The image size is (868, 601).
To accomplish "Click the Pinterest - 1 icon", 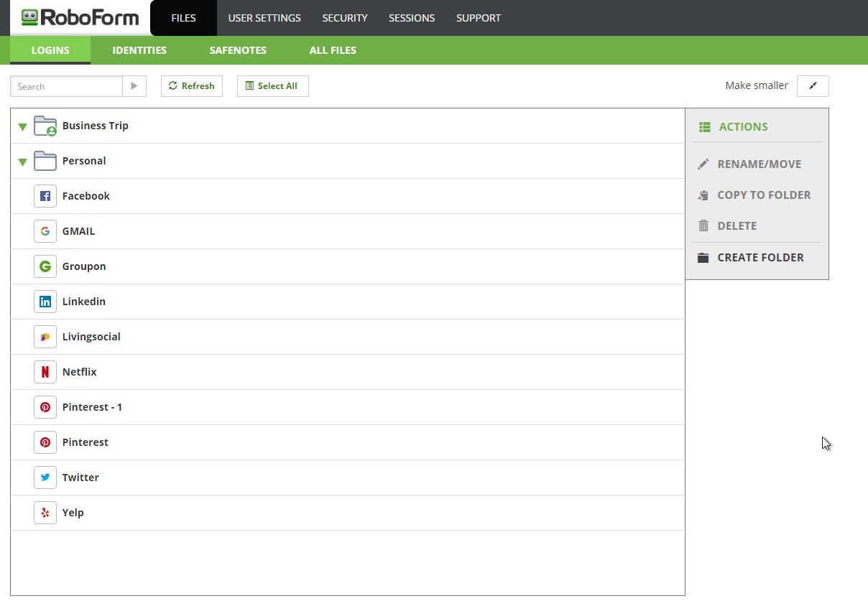I will pyautogui.click(x=45, y=407).
